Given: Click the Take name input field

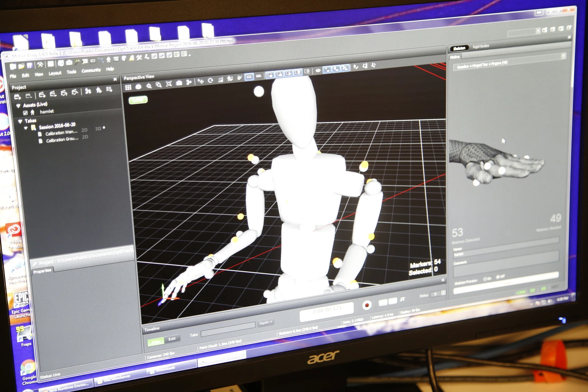Looking at the screenshot, I should click(228, 329).
